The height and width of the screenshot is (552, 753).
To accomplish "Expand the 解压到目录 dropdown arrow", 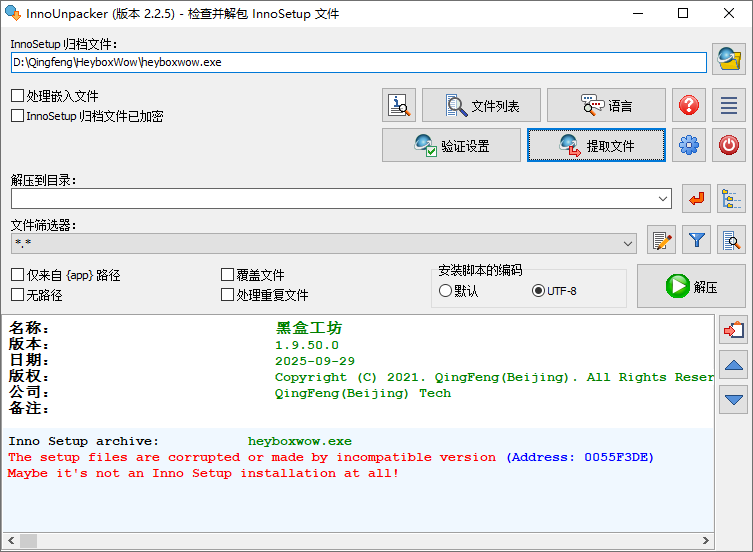I will pyautogui.click(x=663, y=198).
